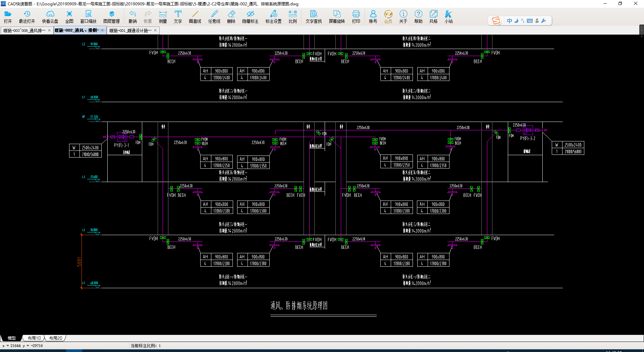Viewport: 644px width, 352px height.
Task: Switch to the 布局2 layout tab
Action: (56, 338)
